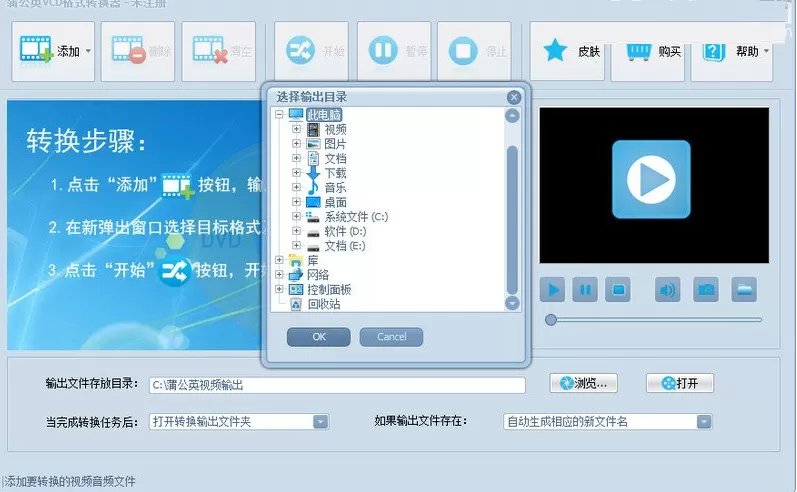797x492 pixels.
Task: Expand the 图片 folder node
Action: (x=296, y=144)
